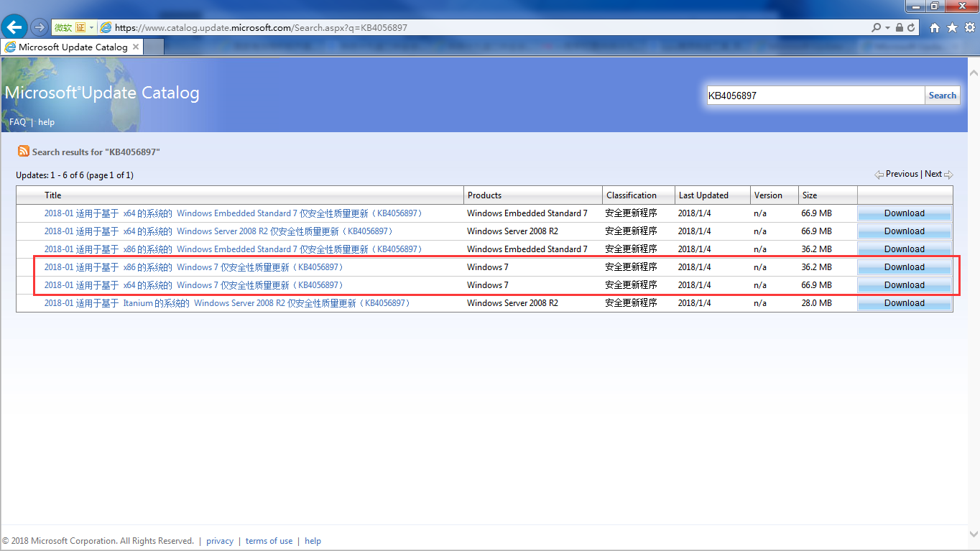Click the Microsoft Update Catalog header title
Viewport: 980px width, 551px height.
[102, 93]
